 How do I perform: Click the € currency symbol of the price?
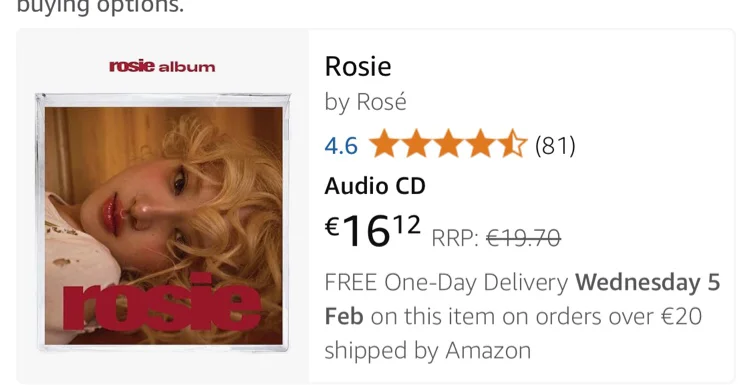click(333, 226)
